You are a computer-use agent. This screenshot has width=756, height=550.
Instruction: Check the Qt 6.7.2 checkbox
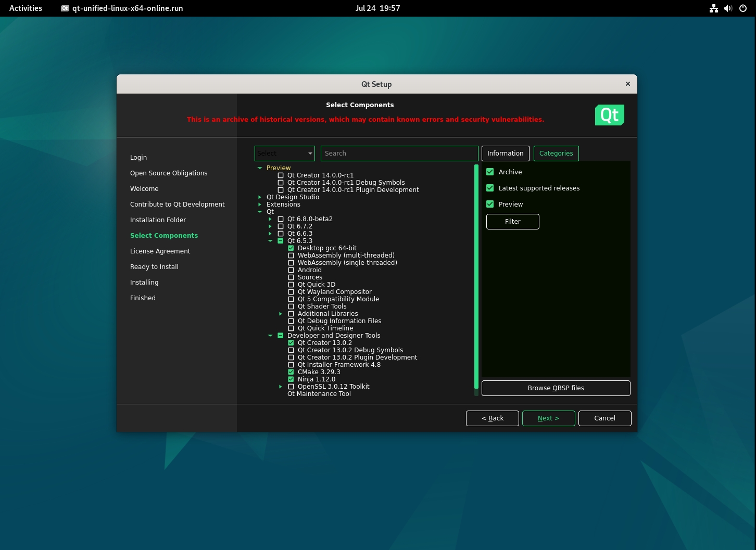pyautogui.click(x=281, y=226)
